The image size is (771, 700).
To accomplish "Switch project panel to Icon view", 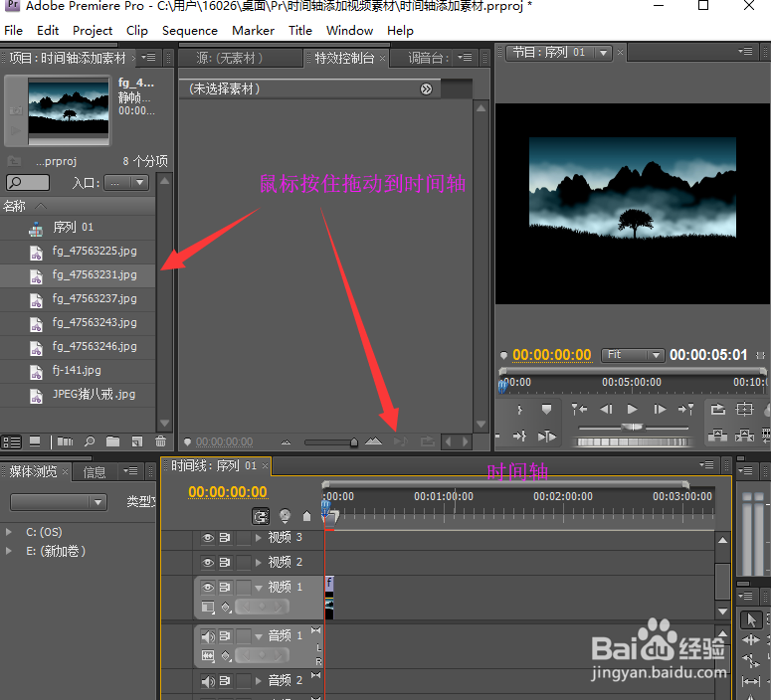I will click(35, 441).
